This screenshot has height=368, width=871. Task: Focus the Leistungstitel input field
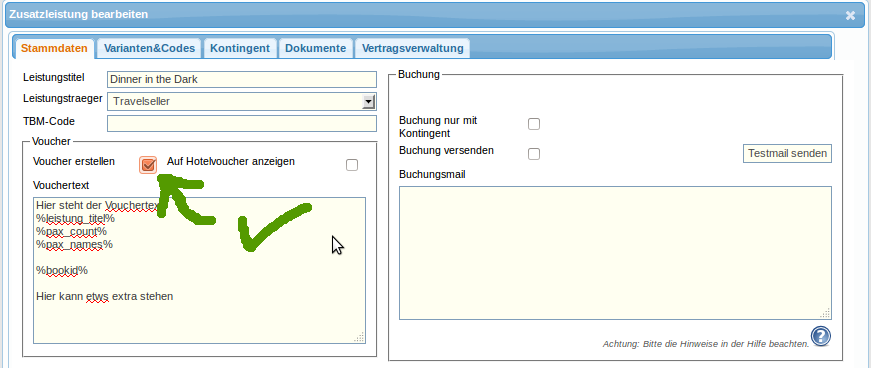click(242, 79)
